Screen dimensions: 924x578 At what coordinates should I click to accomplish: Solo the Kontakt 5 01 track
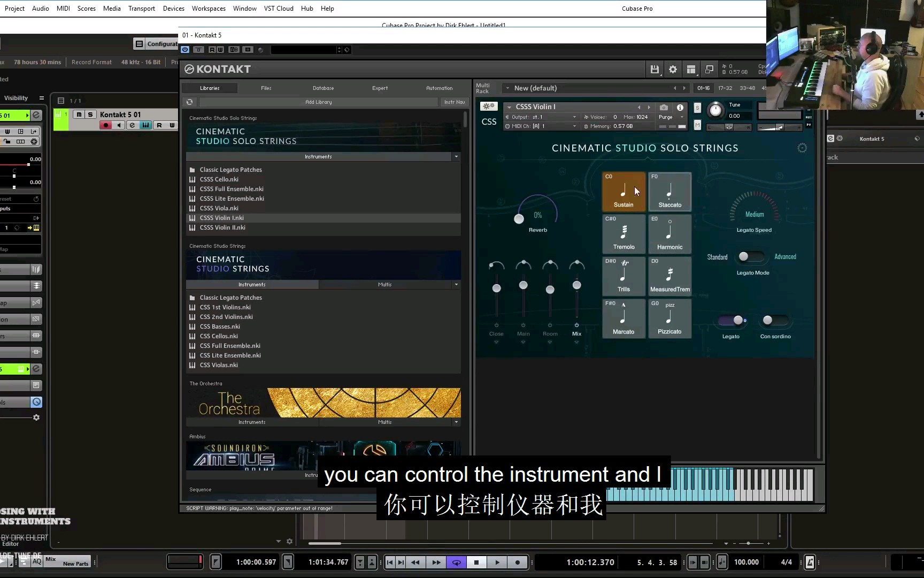90,115
